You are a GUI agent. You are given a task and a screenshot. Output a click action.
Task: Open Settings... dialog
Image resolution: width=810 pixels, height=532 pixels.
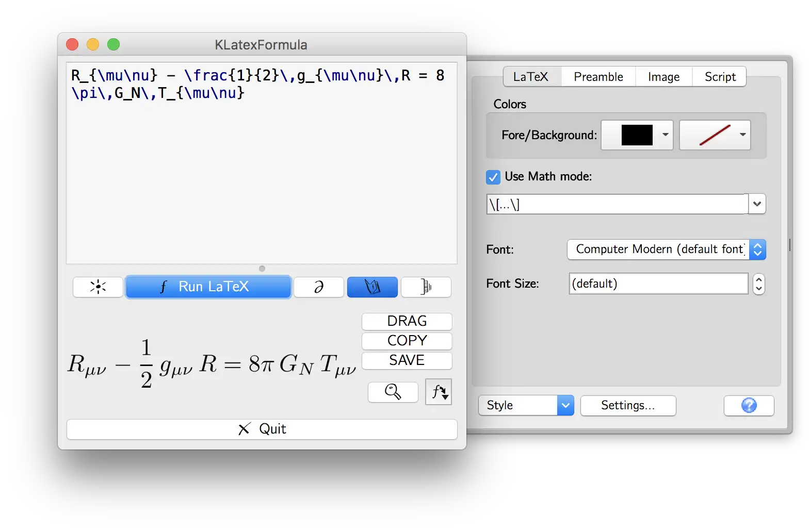pyautogui.click(x=628, y=406)
